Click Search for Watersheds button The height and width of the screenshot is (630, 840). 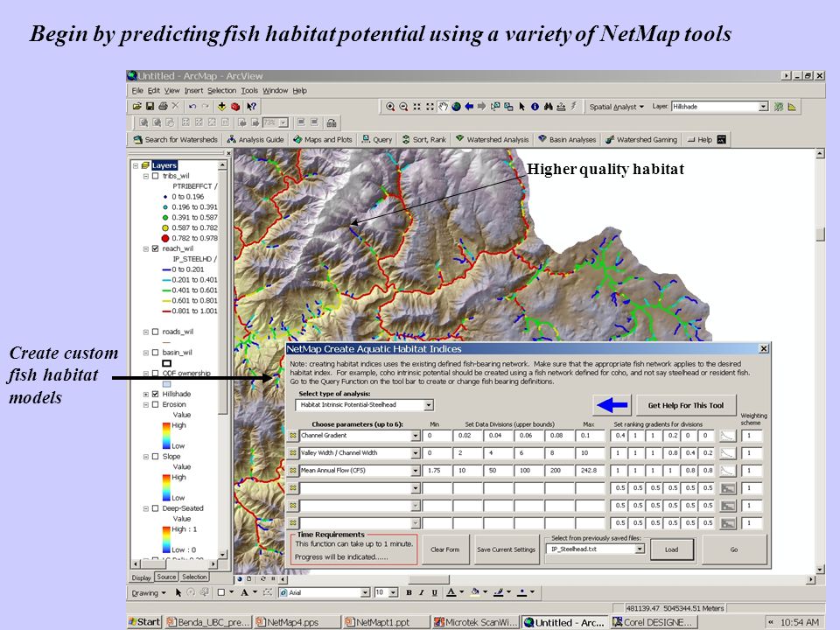176,139
